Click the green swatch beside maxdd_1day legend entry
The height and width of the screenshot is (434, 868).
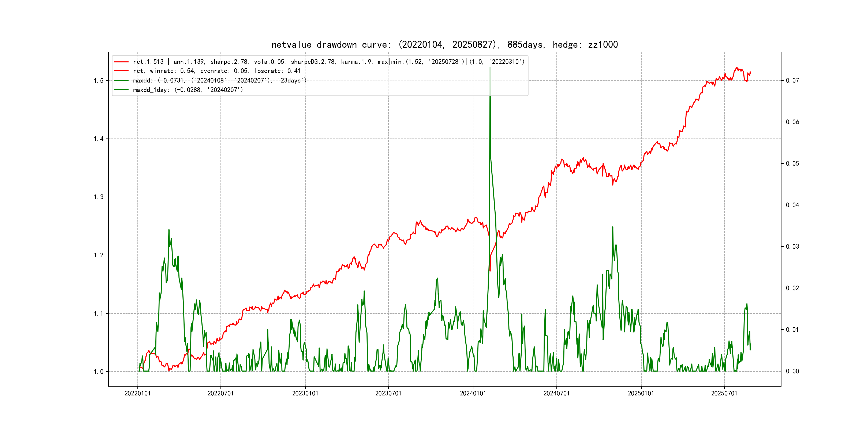121,90
